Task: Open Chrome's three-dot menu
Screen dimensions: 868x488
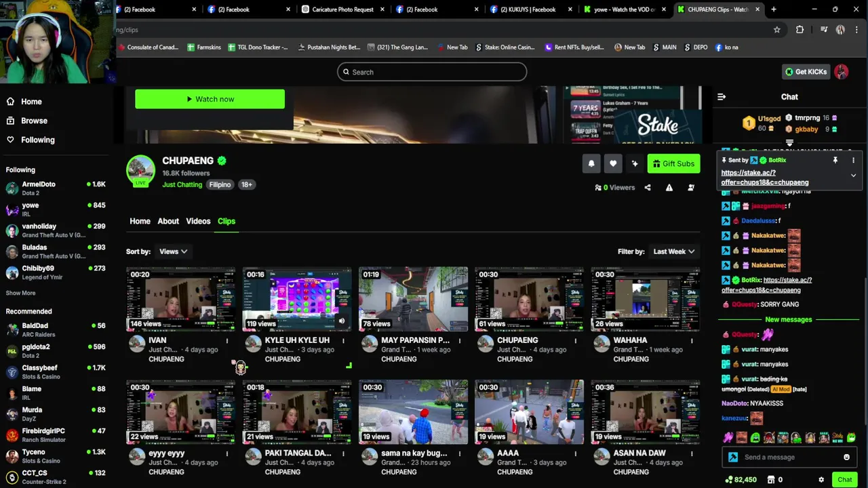Action: (856, 30)
